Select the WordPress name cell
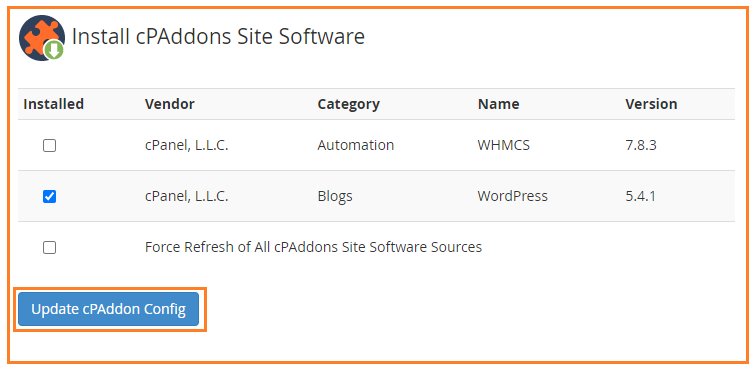Screen dimensions: 754x372 coord(513,196)
